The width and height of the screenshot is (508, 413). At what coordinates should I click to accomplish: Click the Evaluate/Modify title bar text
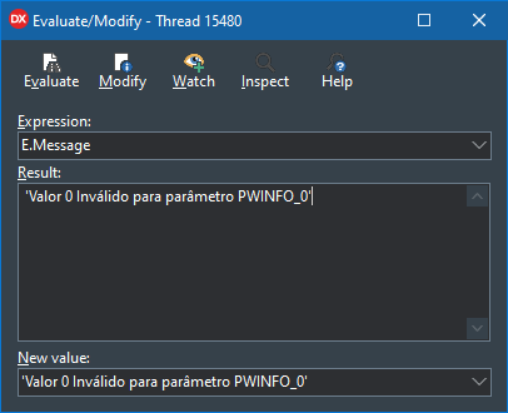coord(137,21)
